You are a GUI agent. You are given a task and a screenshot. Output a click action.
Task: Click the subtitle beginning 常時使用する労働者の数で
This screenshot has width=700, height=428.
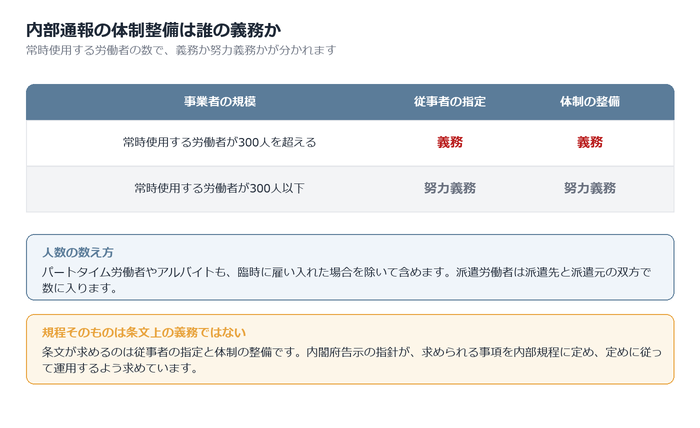(x=181, y=50)
